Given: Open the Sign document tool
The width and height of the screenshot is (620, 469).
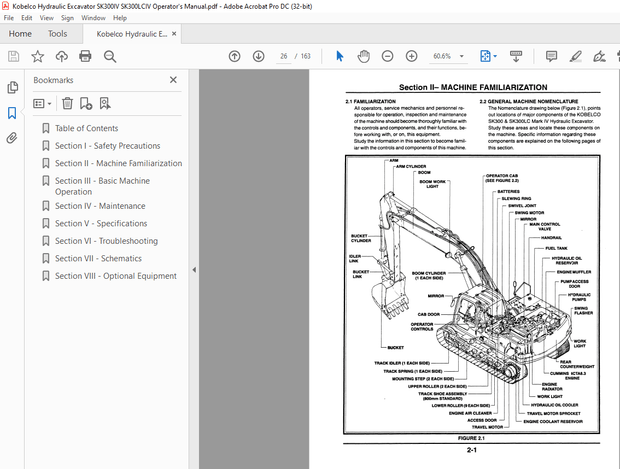Looking at the screenshot, I should [599, 56].
